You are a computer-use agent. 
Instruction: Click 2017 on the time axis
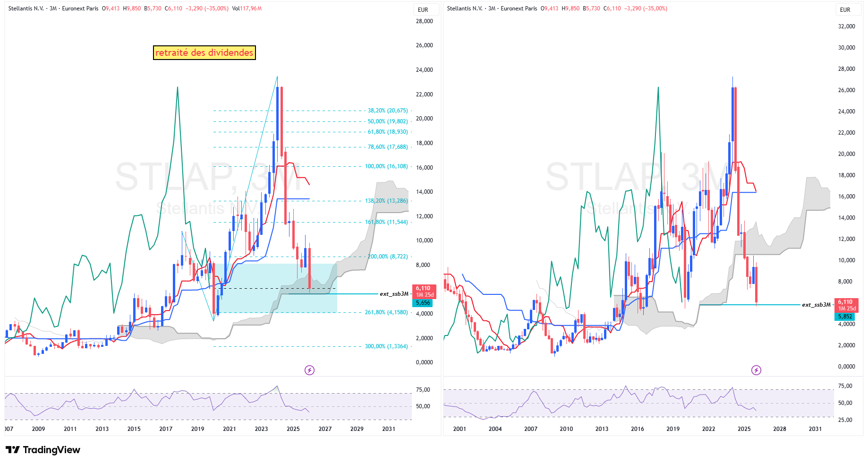pos(166,429)
